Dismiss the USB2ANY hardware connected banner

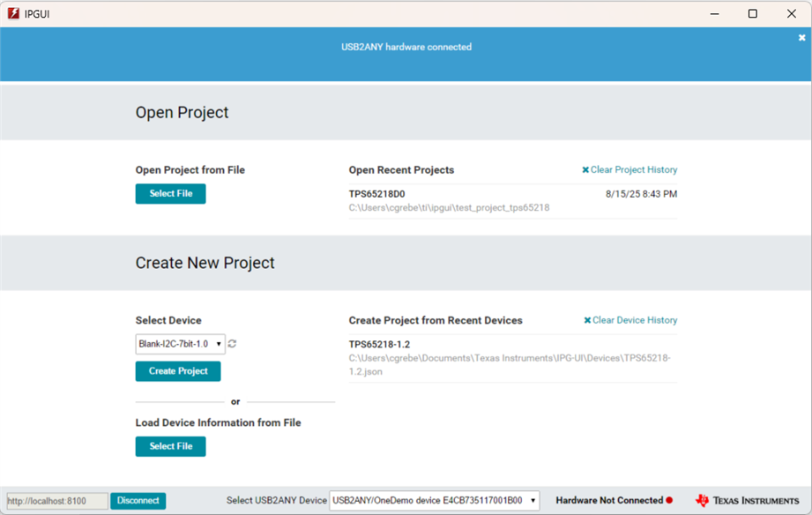point(801,38)
